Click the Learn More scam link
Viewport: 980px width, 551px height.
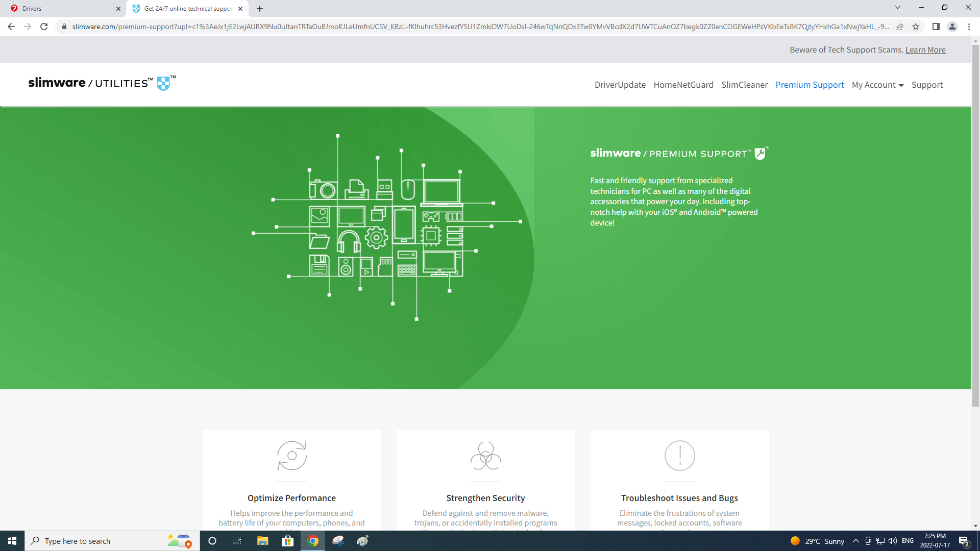[x=925, y=49]
